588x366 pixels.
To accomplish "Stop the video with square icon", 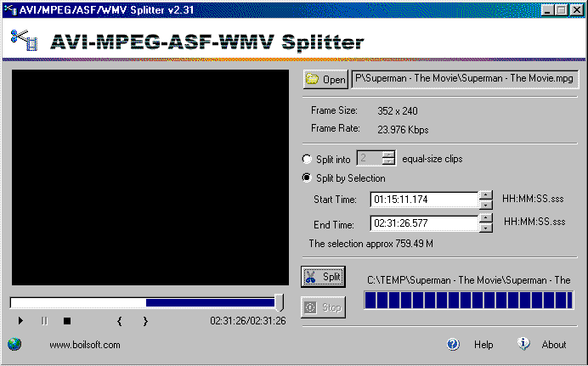I will click(66, 321).
